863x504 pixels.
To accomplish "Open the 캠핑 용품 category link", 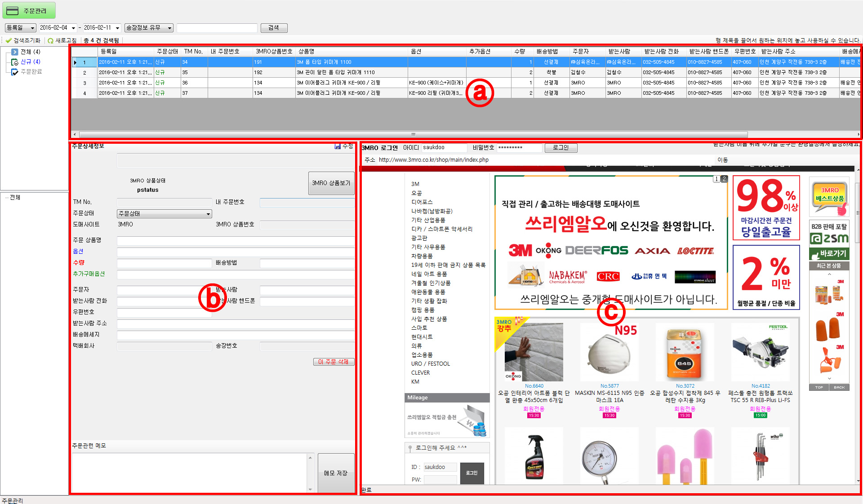I will pos(423,310).
